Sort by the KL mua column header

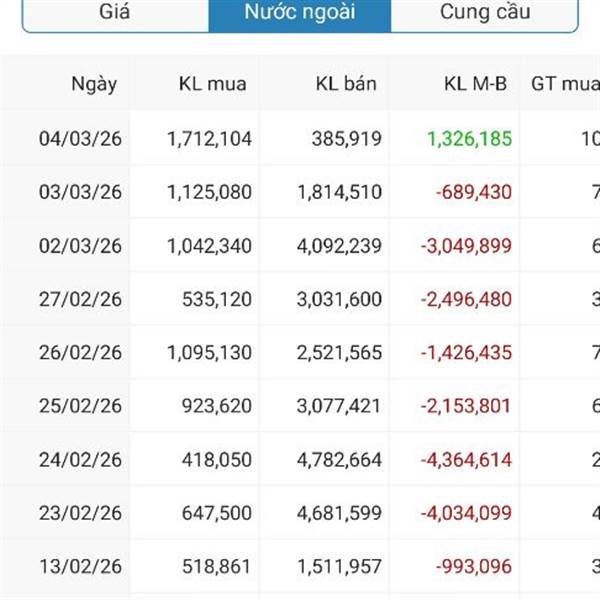click(x=212, y=84)
